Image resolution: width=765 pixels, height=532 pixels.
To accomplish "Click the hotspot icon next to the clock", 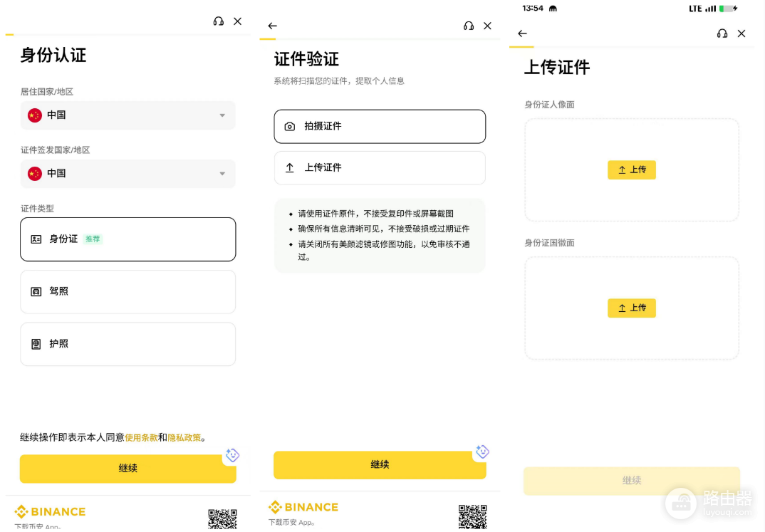I will 553,9.
